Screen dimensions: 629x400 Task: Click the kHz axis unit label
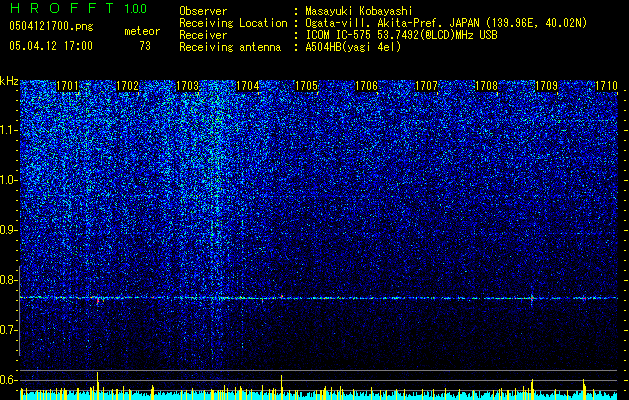tap(9, 81)
